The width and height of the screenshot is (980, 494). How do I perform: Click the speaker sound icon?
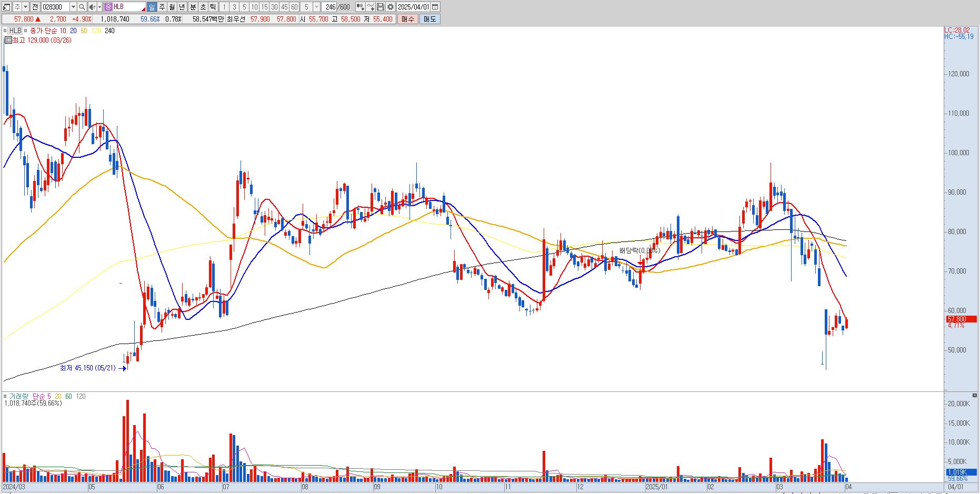92,7
